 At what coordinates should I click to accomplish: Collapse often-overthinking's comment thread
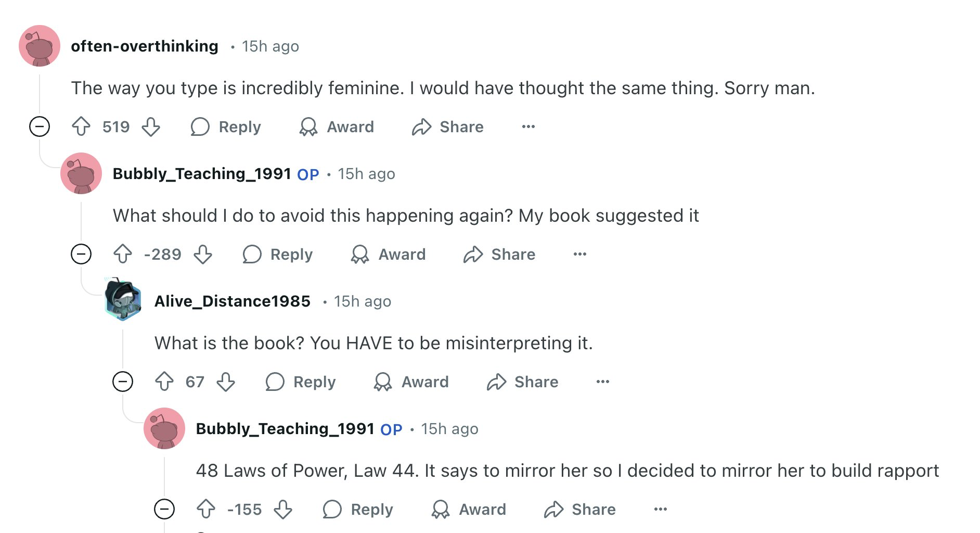(x=40, y=126)
